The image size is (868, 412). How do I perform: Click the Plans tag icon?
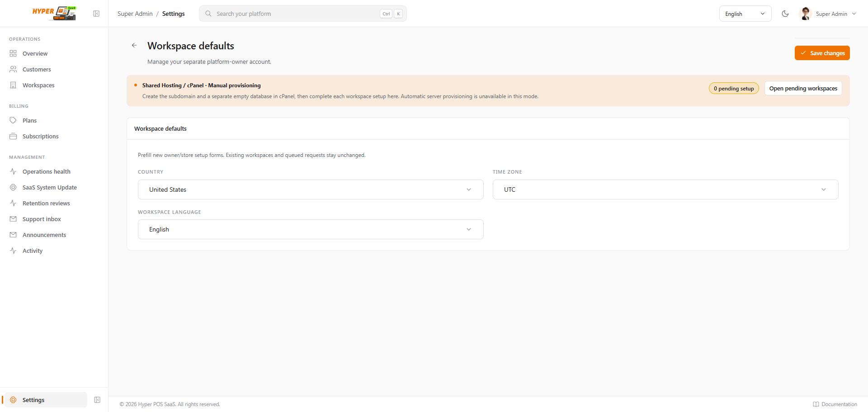13,120
